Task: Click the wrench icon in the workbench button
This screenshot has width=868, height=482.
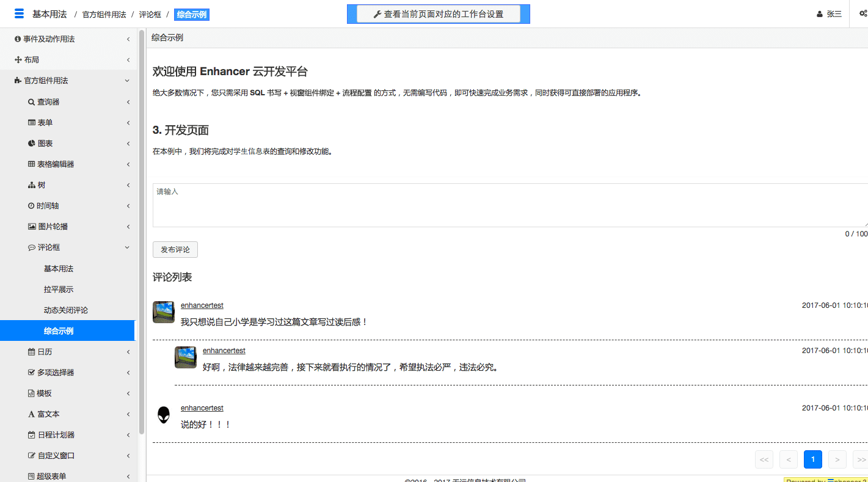Action: 377,14
